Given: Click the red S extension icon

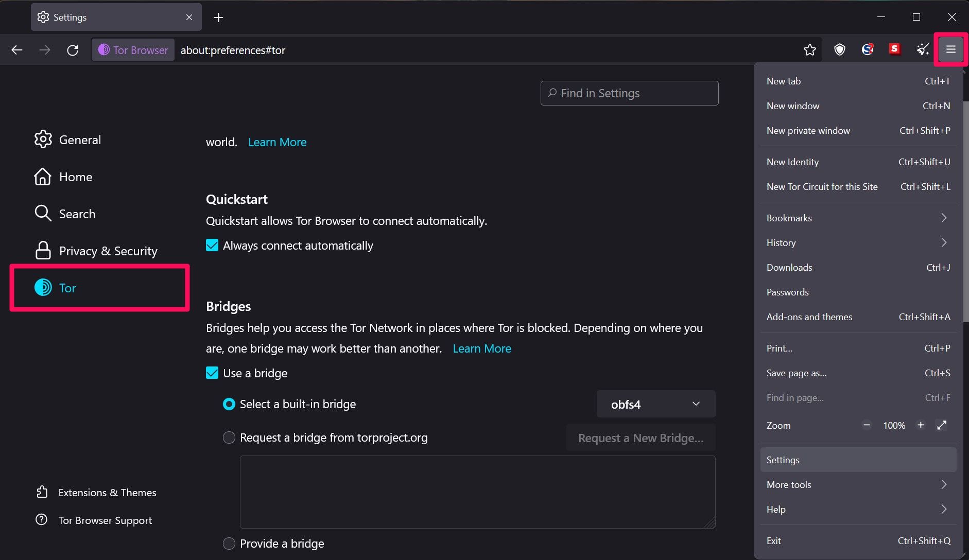Looking at the screenshot, I should pos(895,49).
